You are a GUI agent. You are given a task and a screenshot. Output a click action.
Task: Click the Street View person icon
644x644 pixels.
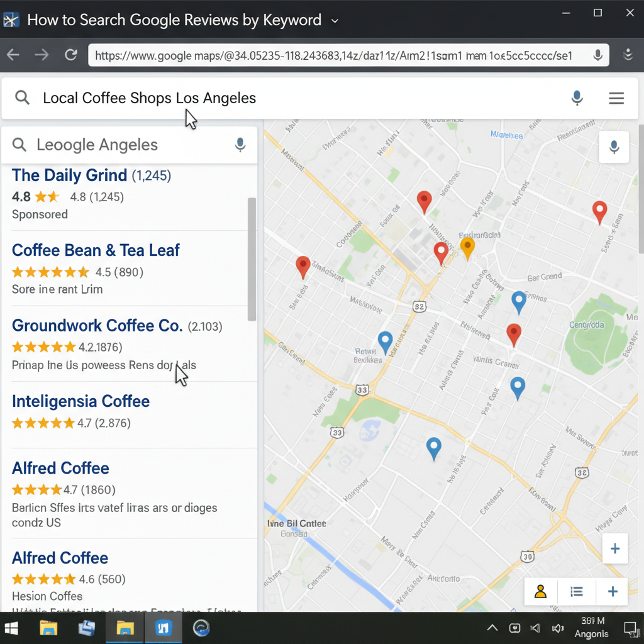click(540, 591)
